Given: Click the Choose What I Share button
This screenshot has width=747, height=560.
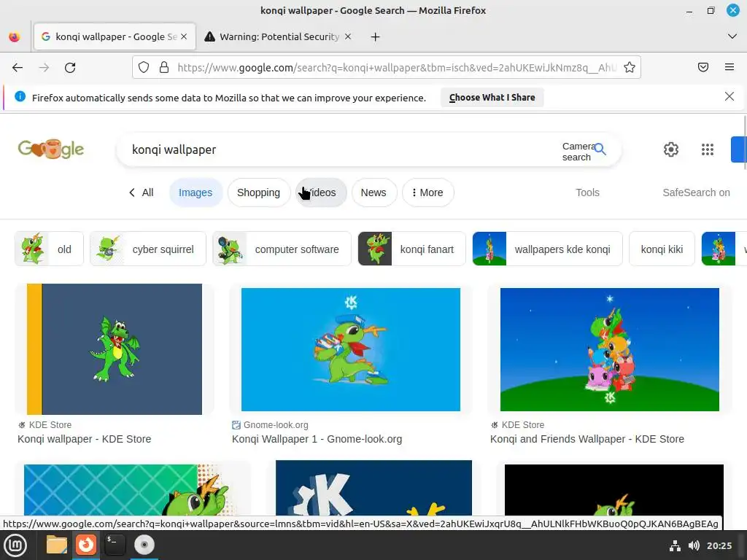Looking at the screenshot, I should tap(492, 98).
